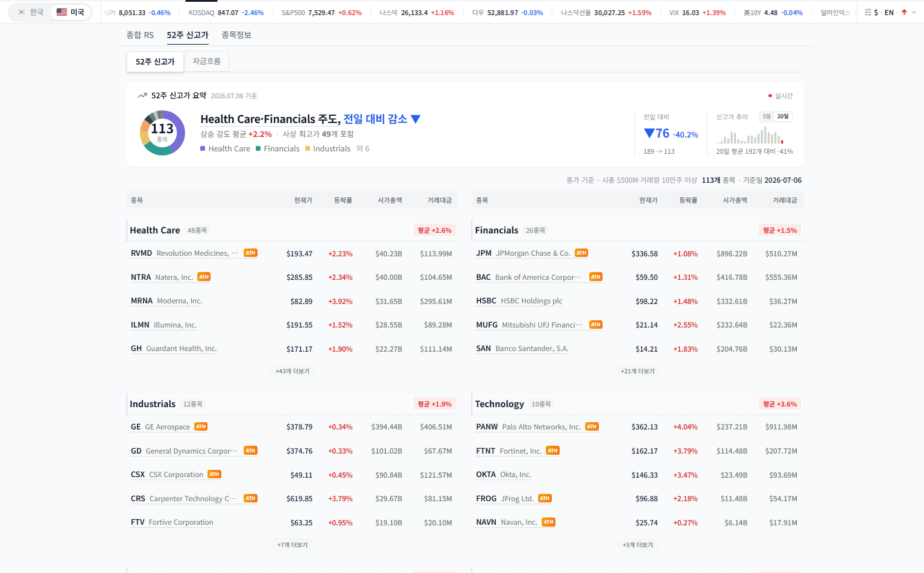Image resolution: width=924 pixels, height=573 pixels.
Task: Click the United States flag icon
Action: click(x=62, y=12)
